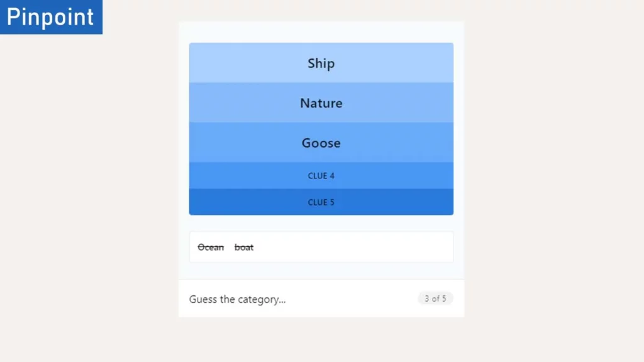The width and height of the screenshot is (644, 362).
Task: Click the Guess the category placeholder text
Action: point(237,299)
